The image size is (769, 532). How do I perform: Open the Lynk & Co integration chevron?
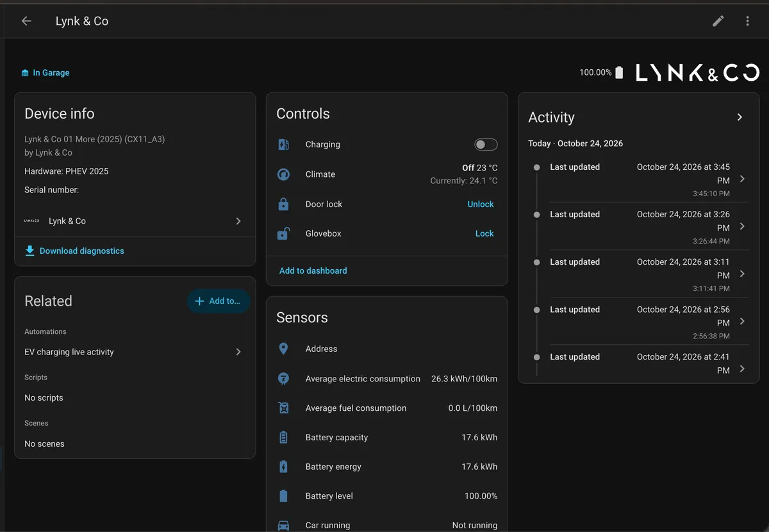click(238, 221)
